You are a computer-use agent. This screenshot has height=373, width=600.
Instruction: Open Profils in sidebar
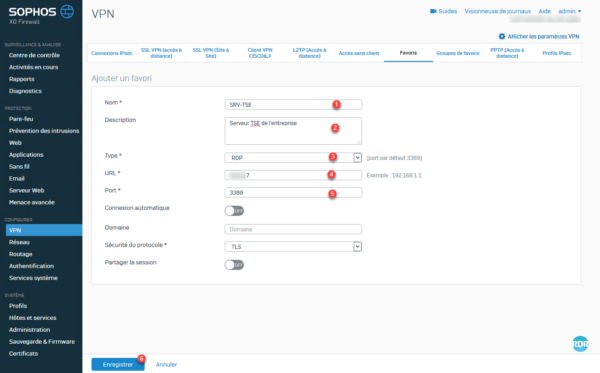18,306
